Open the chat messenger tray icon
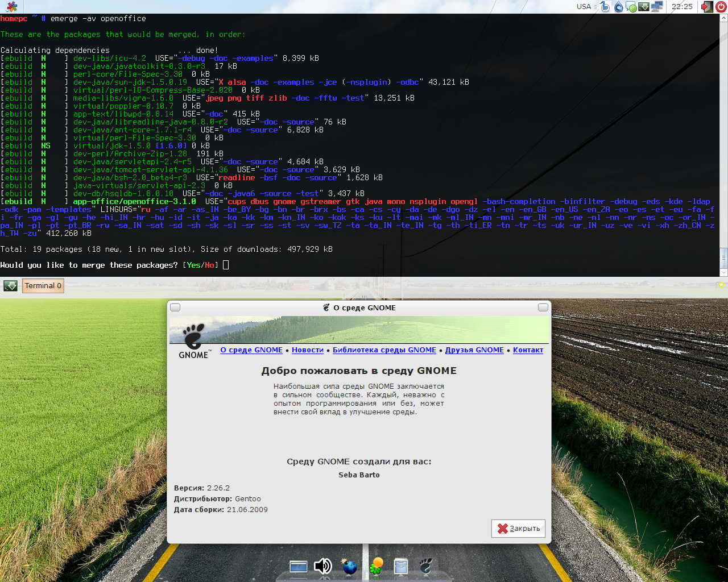This screenshot has width=728, height=582. pyautogui.click(x=631, y=7)
